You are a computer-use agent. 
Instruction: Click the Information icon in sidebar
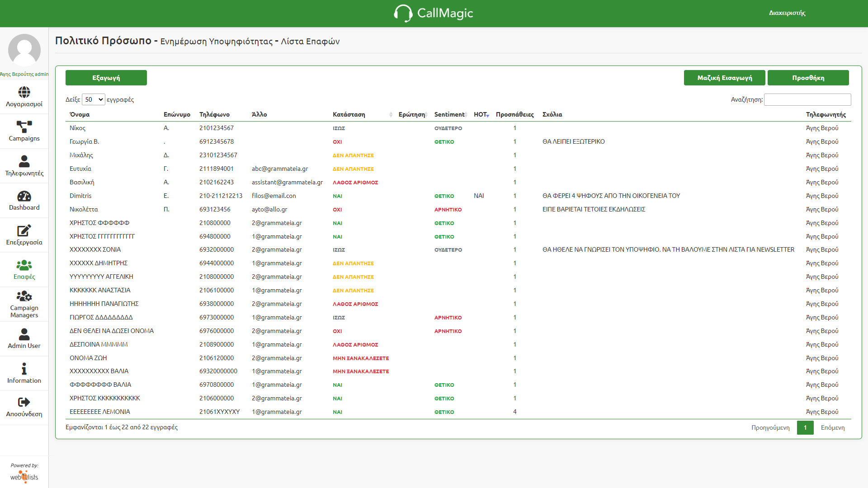(24, 369)
